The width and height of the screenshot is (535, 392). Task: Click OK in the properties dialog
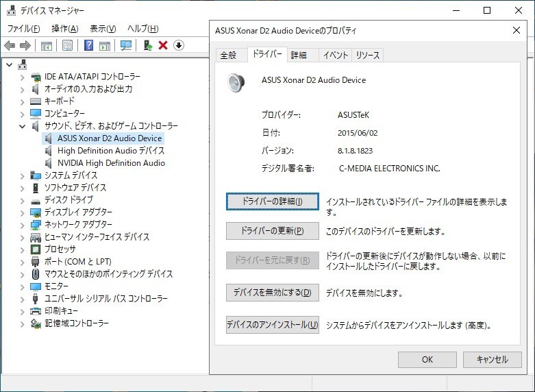point(427,360)
